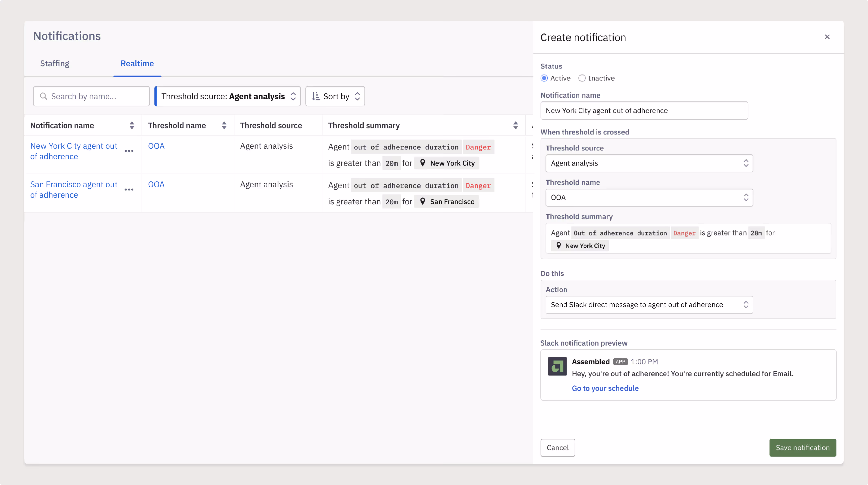Switch to the Staffing tab
Image resolution: width=868 pixels, height=485 pixels.
[x=55, y=63]
